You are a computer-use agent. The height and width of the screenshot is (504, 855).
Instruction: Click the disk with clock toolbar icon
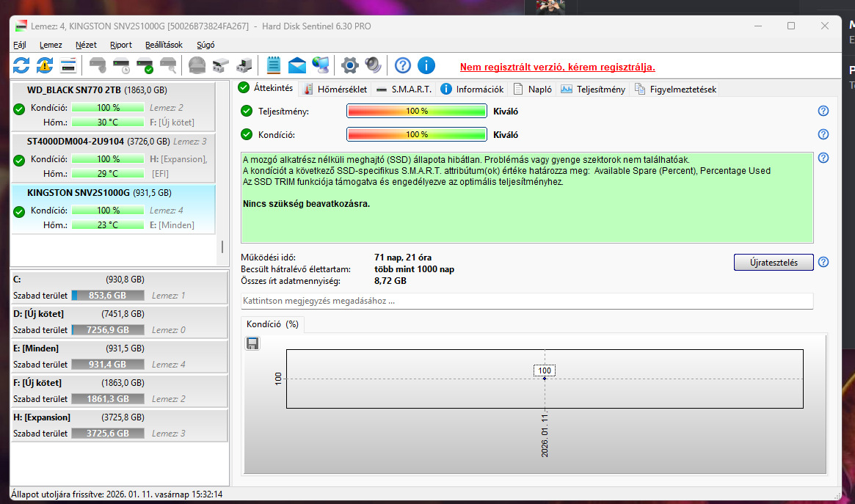(x=121, y=65)
